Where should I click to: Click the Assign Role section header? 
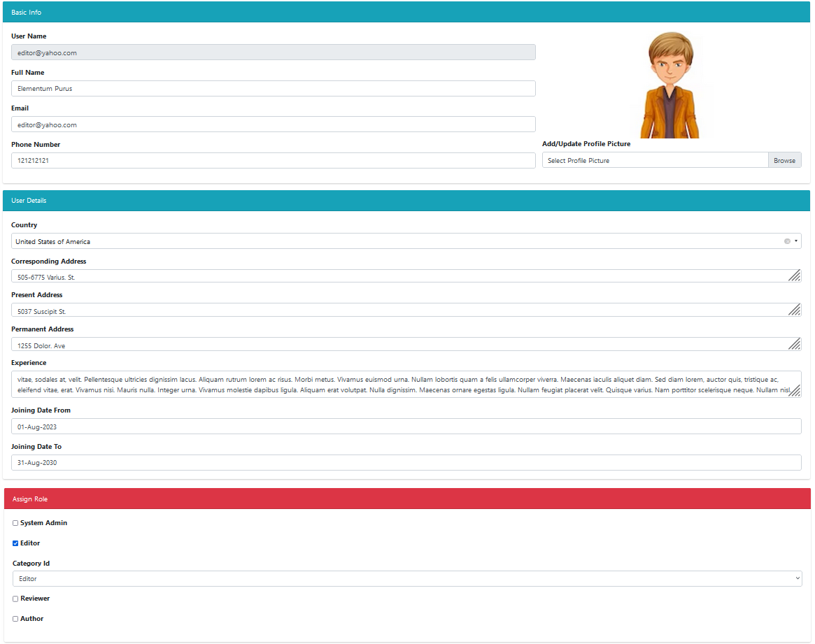pos(30,499)
